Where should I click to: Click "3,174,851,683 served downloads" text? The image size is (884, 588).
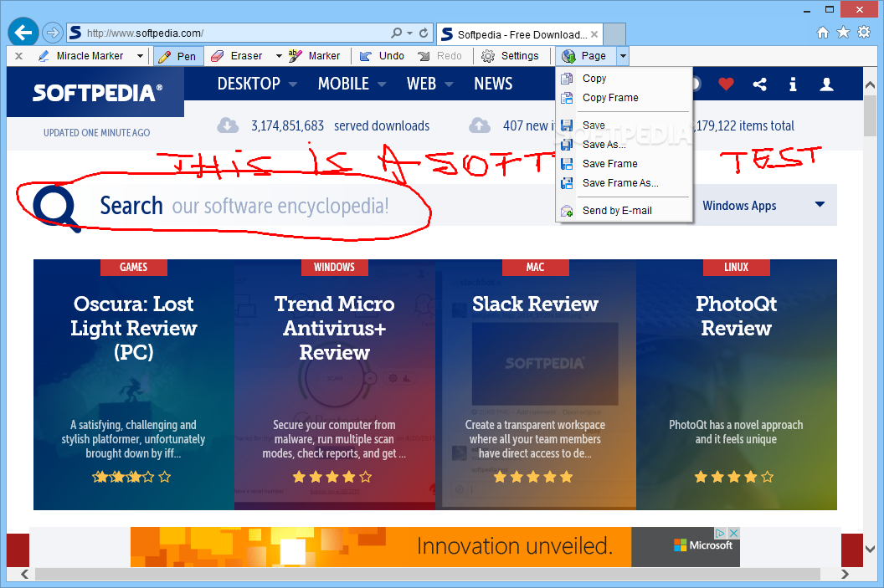point(340,125)
